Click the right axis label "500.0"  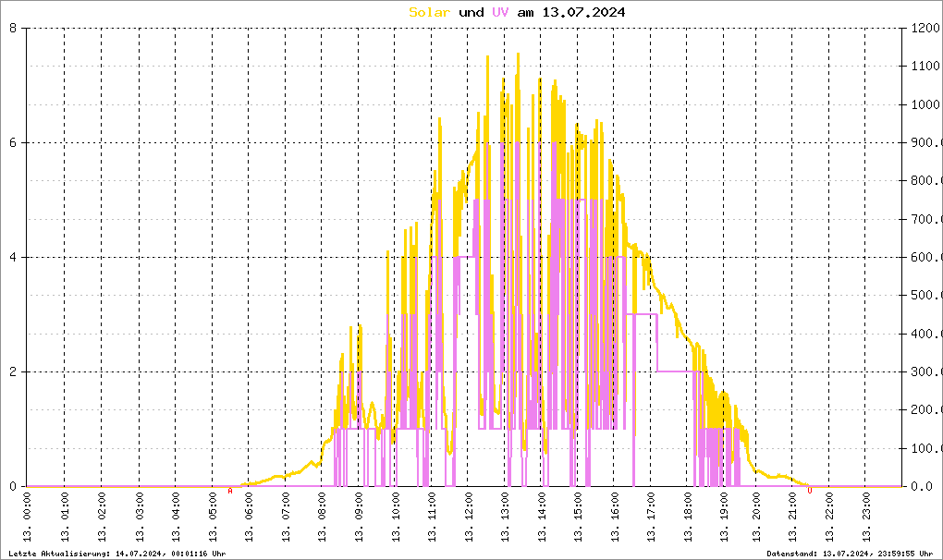pos(926,296)
